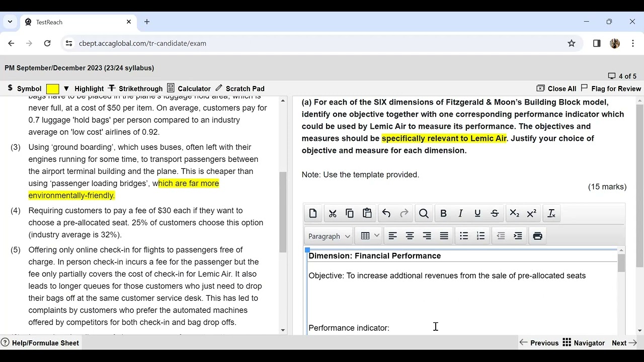Switch to the TestReach browser tab
The width and height of the screenshot is (644, 362).
pyautogui.click(x=78, y=22)
